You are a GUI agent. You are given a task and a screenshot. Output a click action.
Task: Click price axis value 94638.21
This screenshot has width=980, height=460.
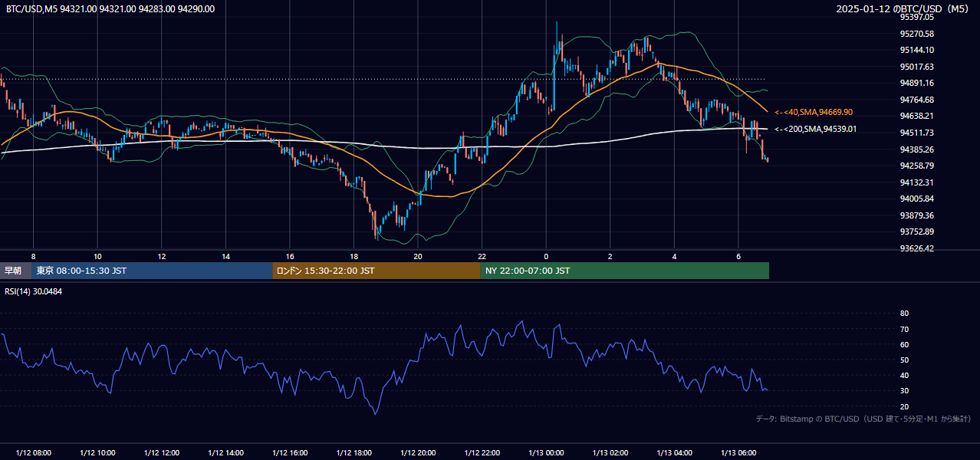coord(917,116)
